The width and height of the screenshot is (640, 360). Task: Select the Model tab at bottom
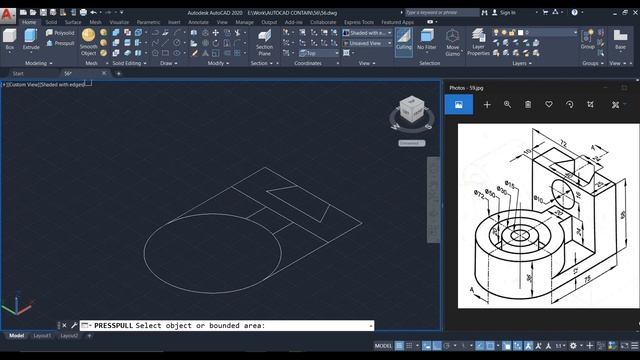coord(16,336)
